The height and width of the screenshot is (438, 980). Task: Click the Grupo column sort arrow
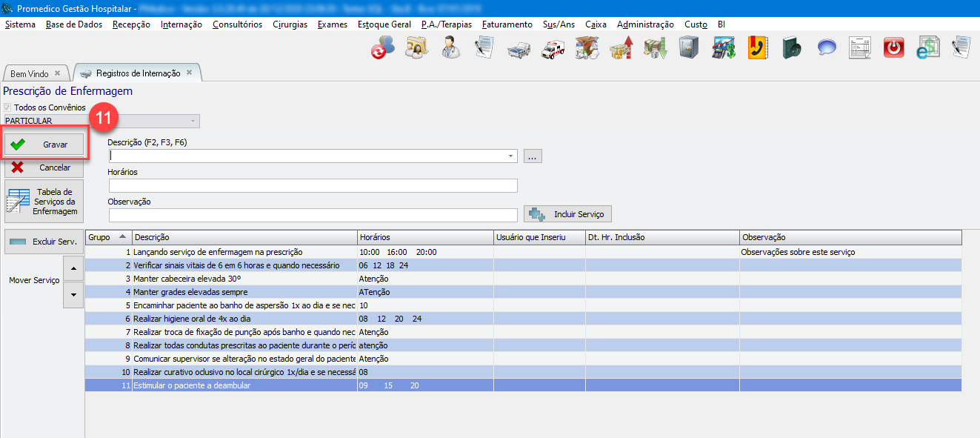click(122, 236)
